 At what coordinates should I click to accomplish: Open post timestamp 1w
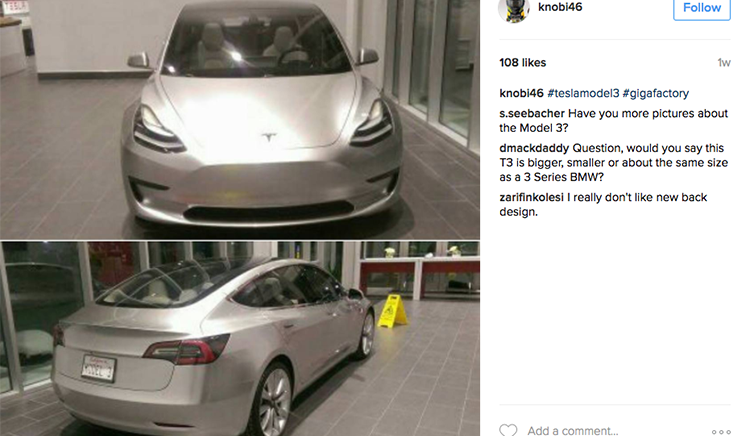click(724, 63)
